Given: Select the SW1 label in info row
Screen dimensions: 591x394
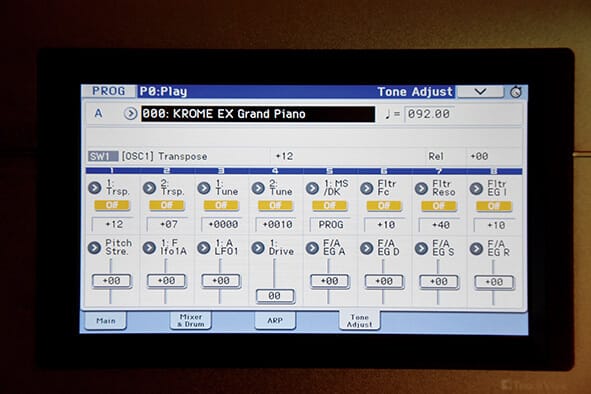Looking at the screenshot, I should pos(103,156).
